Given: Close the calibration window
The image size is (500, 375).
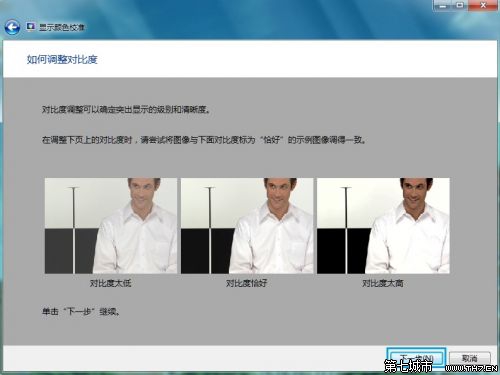Looking at the screenshot, I should click(x=483, y=6).
